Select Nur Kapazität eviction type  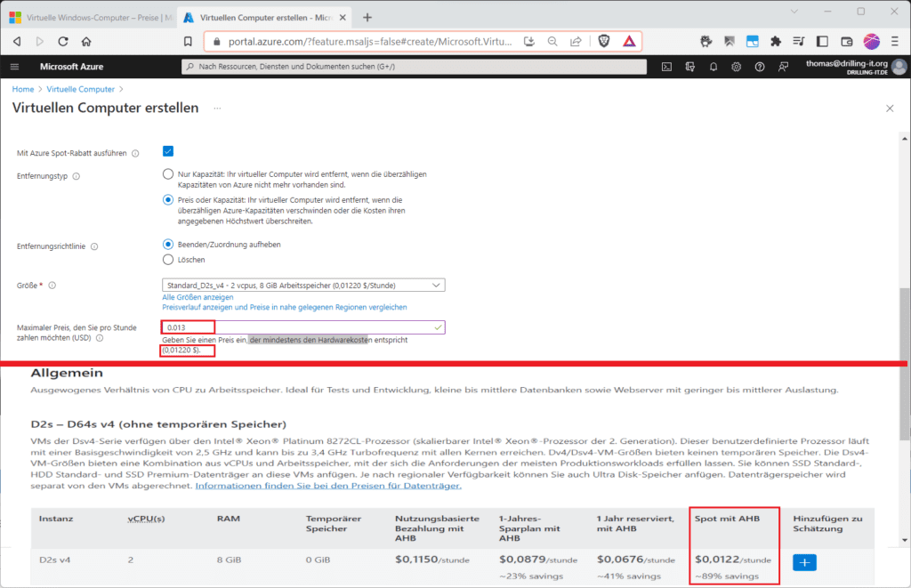pyautogui.click(x=168, y=173)
